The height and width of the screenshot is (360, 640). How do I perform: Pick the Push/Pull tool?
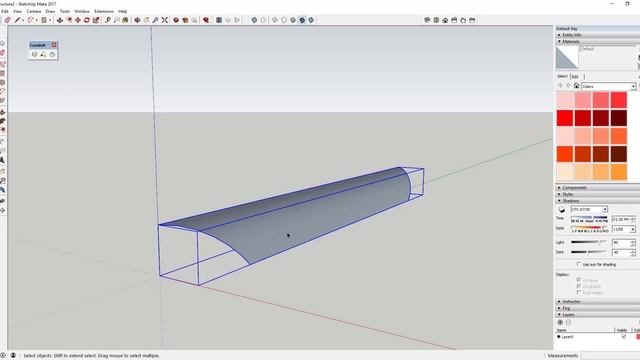[x=60, y=20]
